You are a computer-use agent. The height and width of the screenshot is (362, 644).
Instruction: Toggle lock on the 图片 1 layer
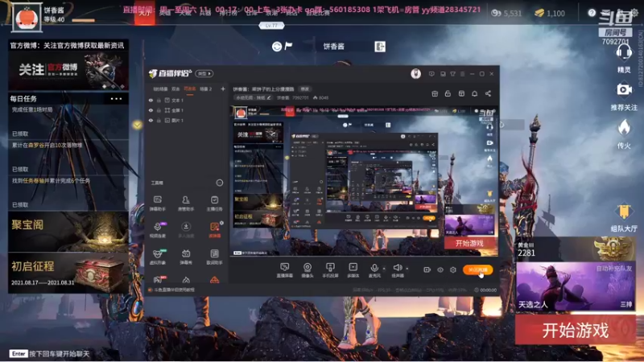tap(159, 120)
